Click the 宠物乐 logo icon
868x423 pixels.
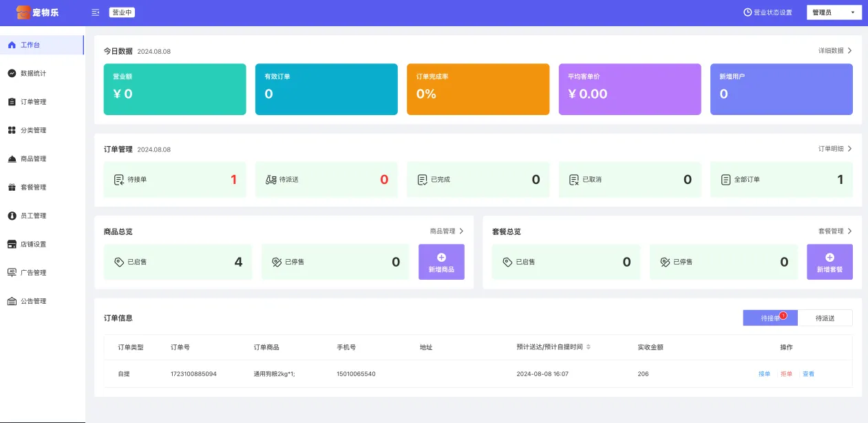tap(23, 12)
